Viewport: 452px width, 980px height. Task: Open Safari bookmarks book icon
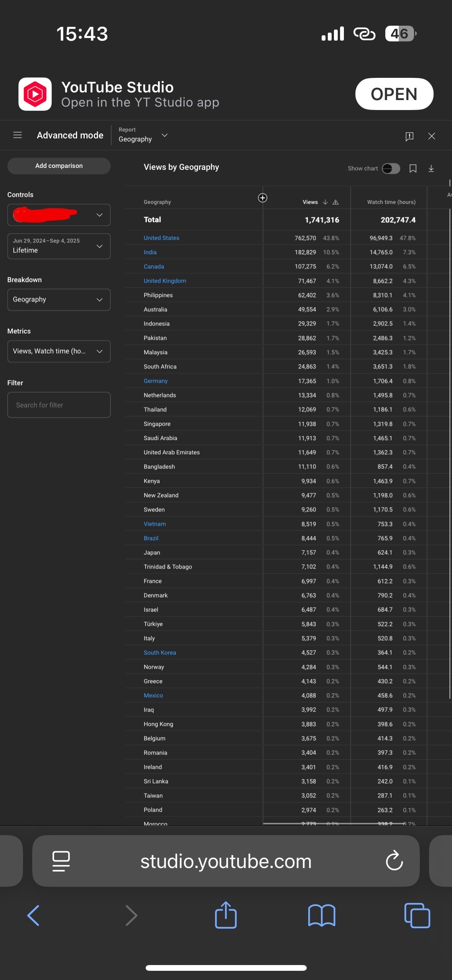pyautogui.click(x=321, y=916)
